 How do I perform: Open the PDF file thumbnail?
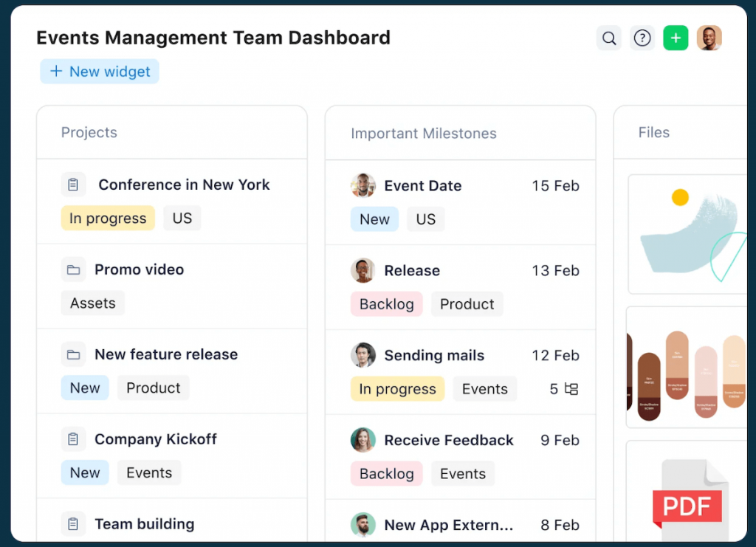(687, 495)
